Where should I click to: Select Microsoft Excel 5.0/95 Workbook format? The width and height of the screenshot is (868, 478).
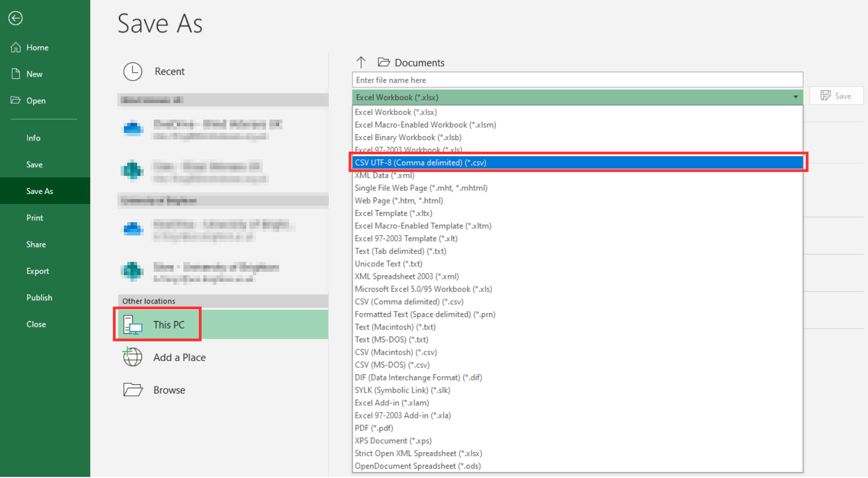point(577,289)
